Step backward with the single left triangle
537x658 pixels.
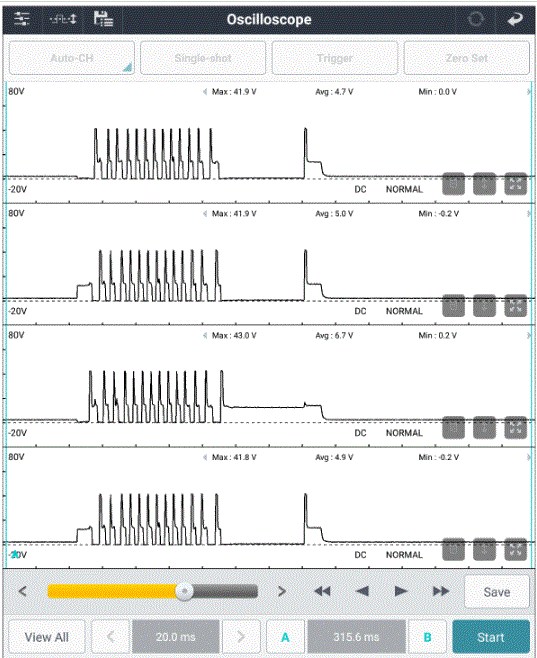(x=362, y=591)
